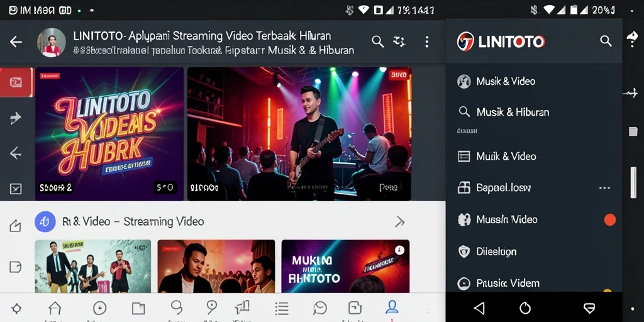Tap the Android home circle button
This screenshot has height=322, width=644.
click(x=525, y=308)
